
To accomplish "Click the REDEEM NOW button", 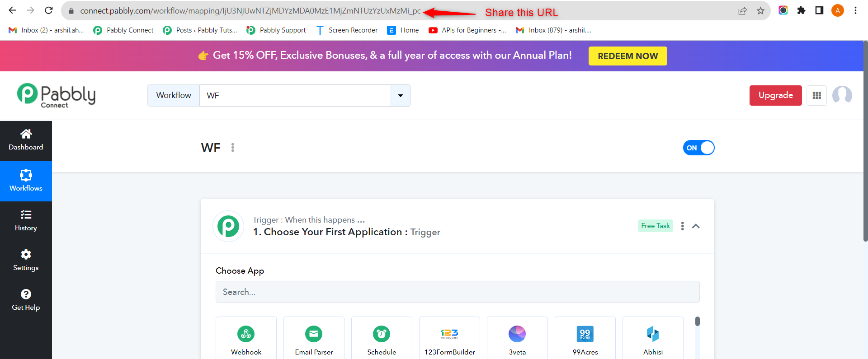I will click(x=627, y=56).
